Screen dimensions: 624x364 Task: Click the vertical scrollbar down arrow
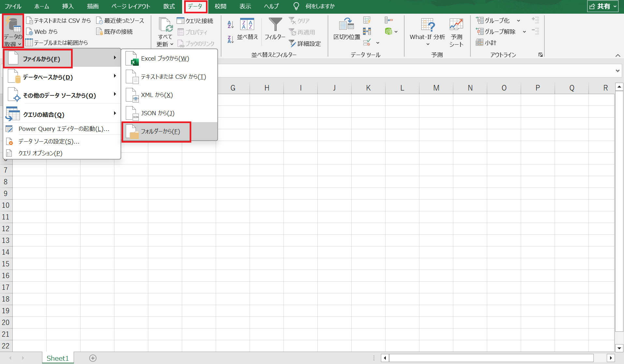[619, 348]
